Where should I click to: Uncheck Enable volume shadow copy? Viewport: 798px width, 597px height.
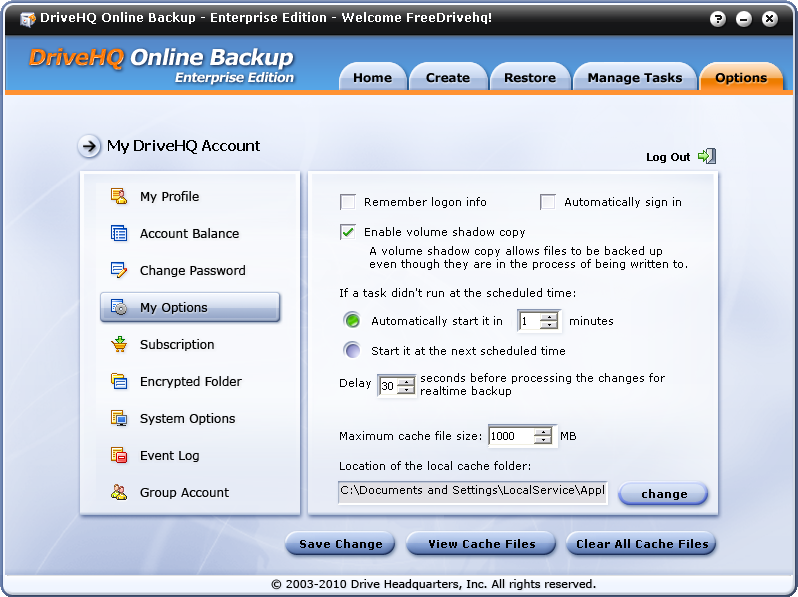coord(348,232)
